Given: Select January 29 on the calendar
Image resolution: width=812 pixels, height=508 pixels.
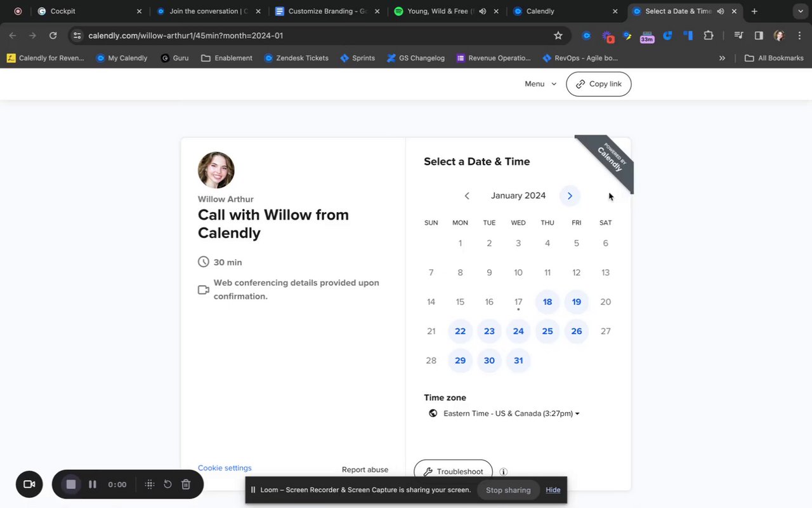Looking at the screenshot, I should [x=461, y=360].
